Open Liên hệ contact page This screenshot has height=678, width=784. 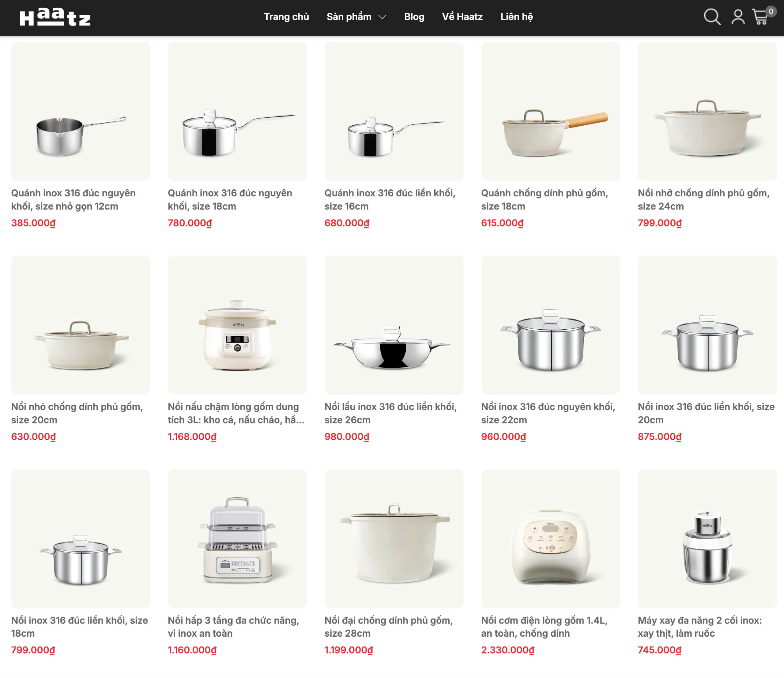click(x=516, y=17)
